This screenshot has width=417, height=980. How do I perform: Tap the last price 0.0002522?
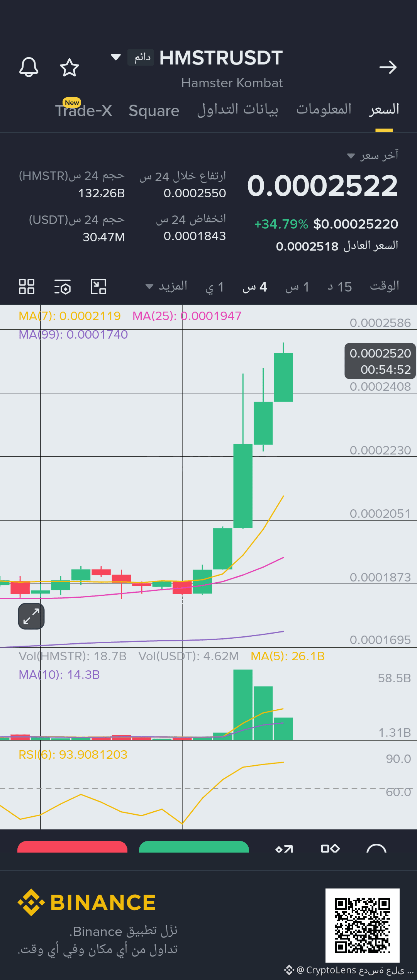322,185
